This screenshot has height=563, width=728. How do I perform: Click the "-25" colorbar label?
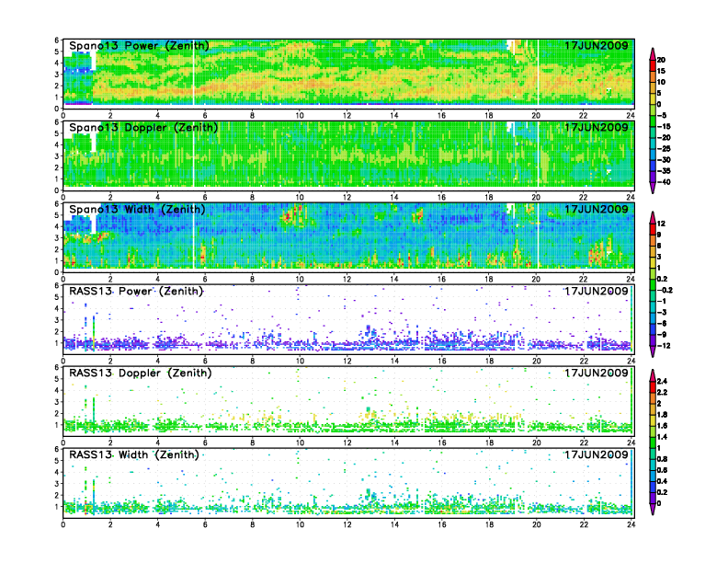click(664, 149)
